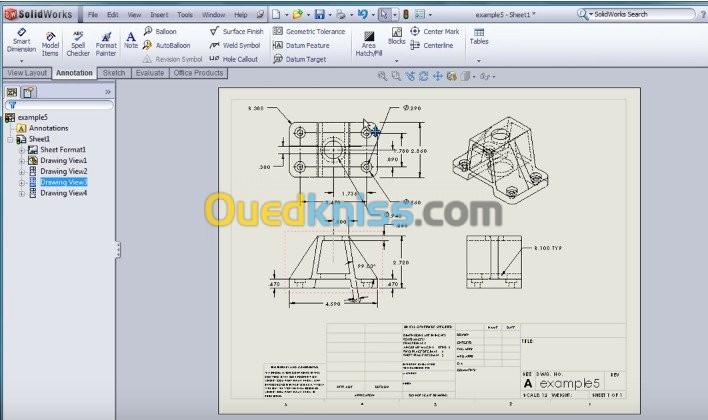Screen dimensions: 708x420
Task: Expand the Drawing View3 node
Action: (21, 182)
